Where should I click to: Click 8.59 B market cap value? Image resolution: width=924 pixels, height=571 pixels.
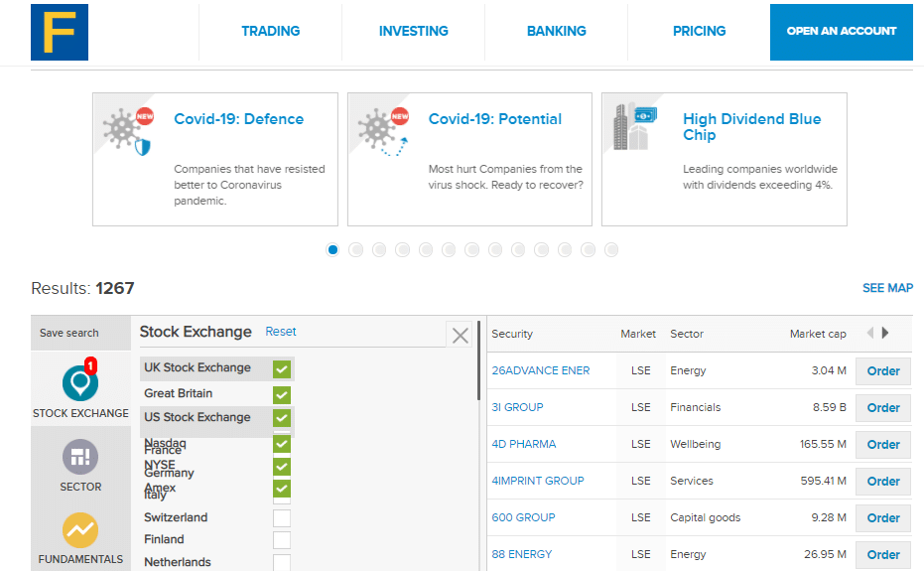(x=829, y=407)
